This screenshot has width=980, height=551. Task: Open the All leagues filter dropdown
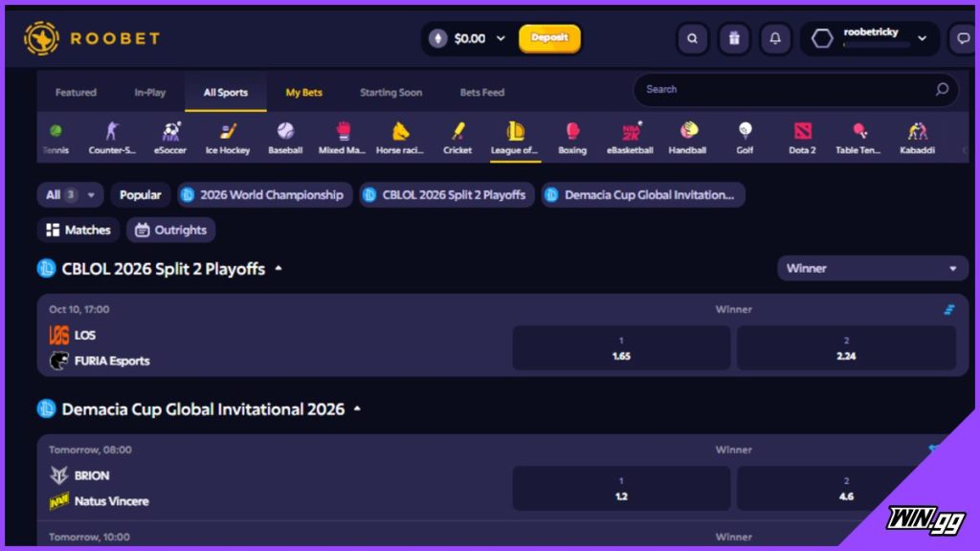tap(70, 195)
